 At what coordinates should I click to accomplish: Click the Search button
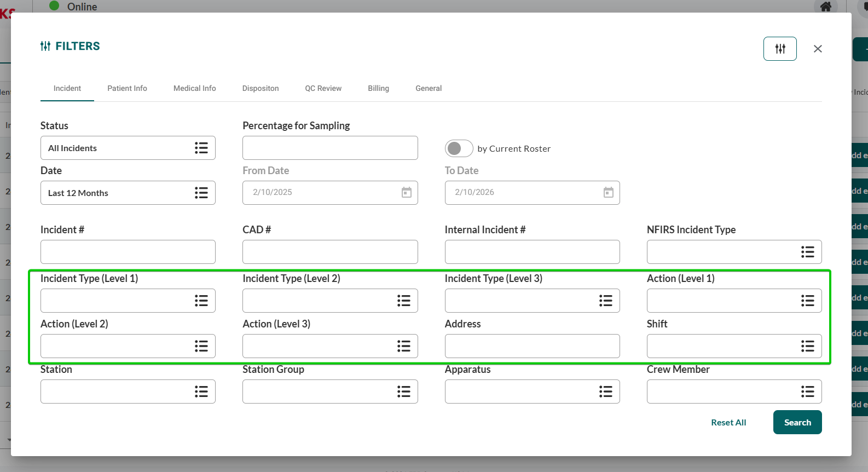coord(797,422)
